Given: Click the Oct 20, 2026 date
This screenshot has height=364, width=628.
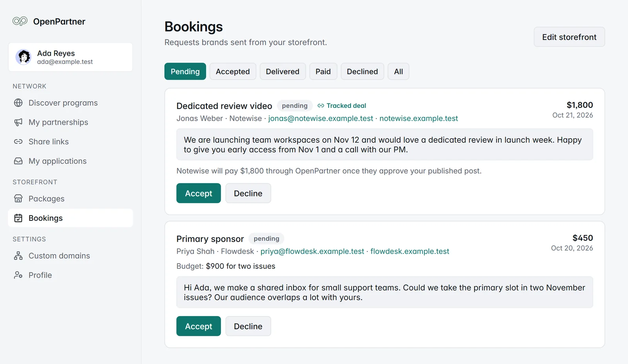Looking at the screenshot, I should tap(572, 248).
